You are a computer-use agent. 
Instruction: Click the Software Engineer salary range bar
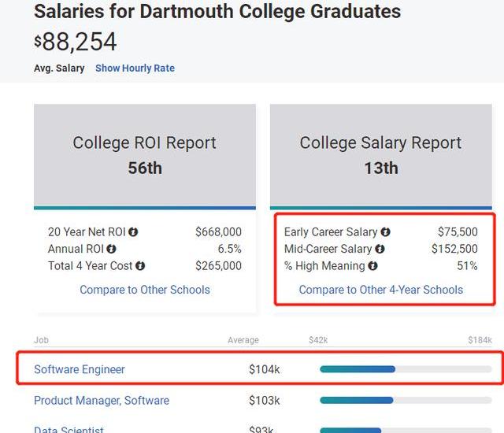(406, 369)
